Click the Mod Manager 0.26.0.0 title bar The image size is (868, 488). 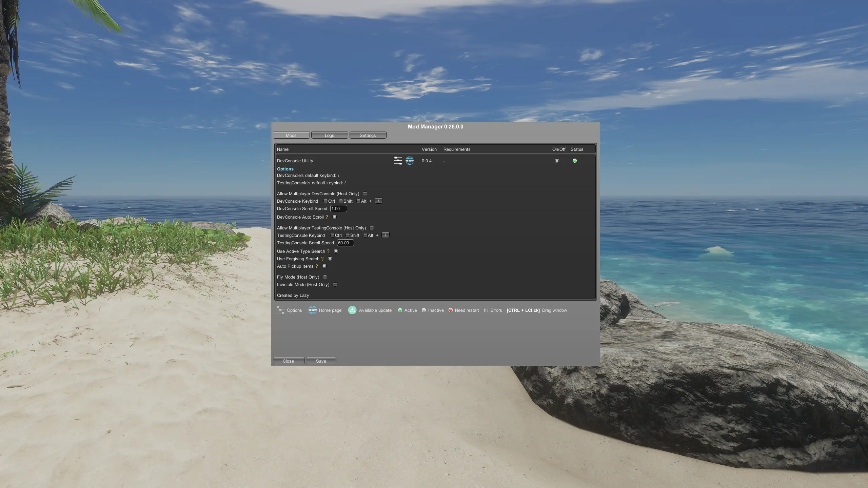(x=436, y=126)
